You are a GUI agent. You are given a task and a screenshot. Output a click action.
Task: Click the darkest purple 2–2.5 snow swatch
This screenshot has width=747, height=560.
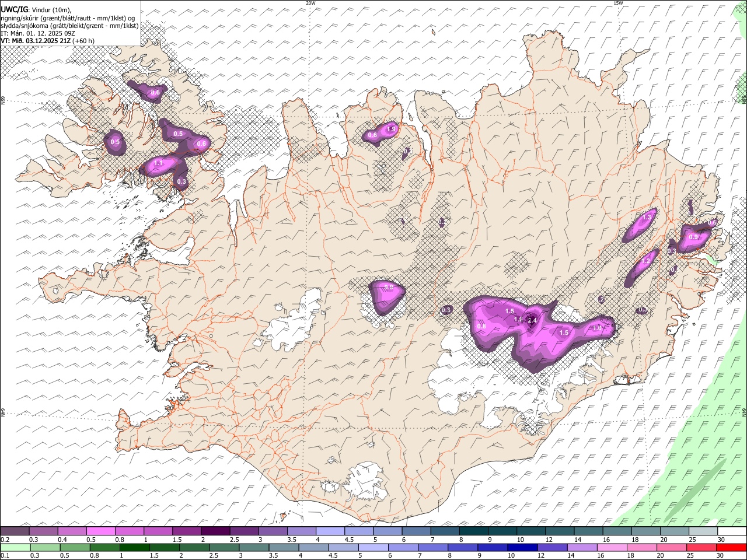tap(215, 531)
